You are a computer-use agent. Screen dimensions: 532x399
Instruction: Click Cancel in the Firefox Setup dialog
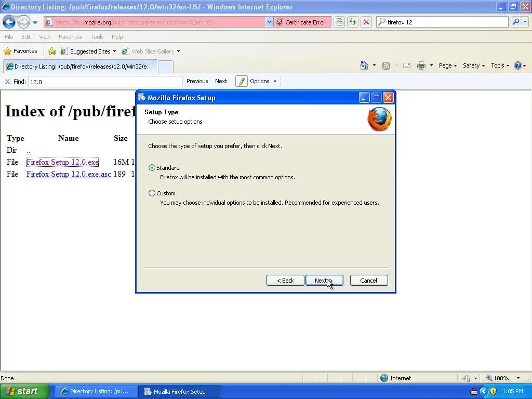pos(369,280)
